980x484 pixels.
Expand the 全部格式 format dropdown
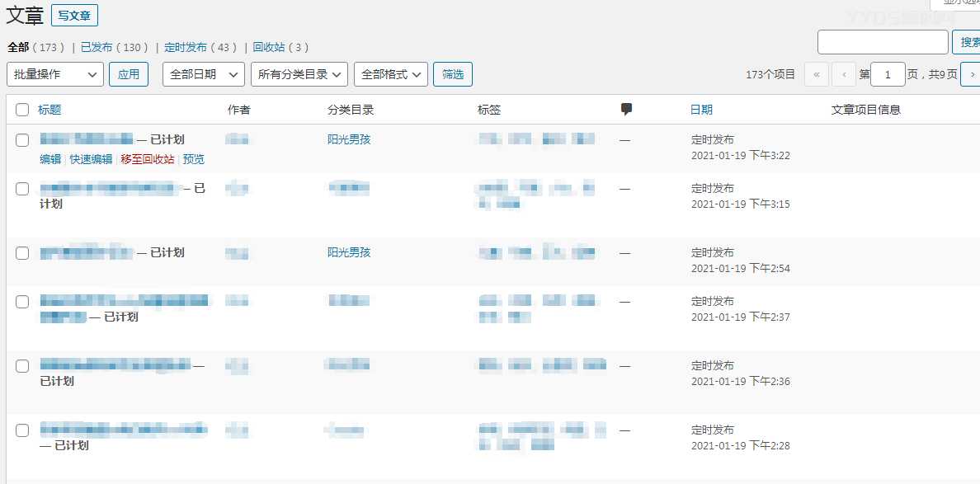(391, 74)
